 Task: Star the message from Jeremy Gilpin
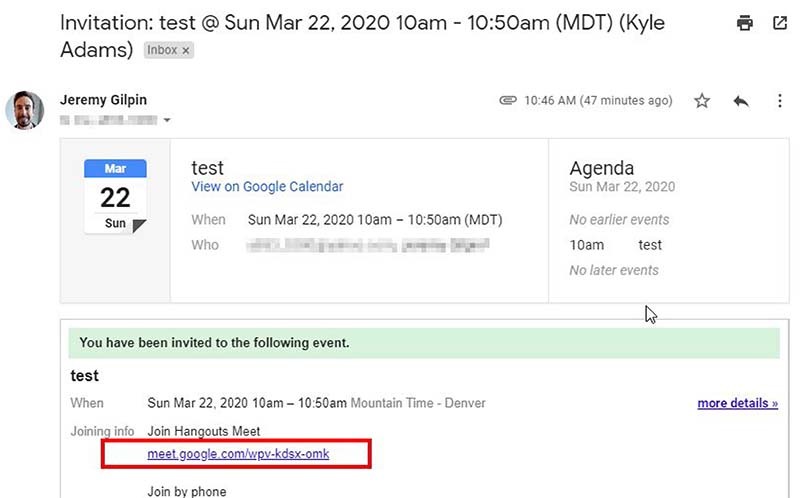(x=702, y=101)
